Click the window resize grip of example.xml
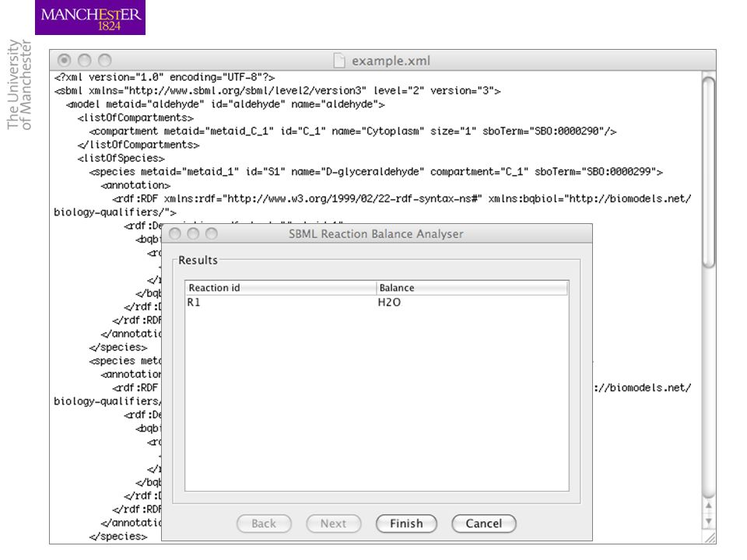The image size is (747, 560). pyautogui.click(x=710, y=537)
